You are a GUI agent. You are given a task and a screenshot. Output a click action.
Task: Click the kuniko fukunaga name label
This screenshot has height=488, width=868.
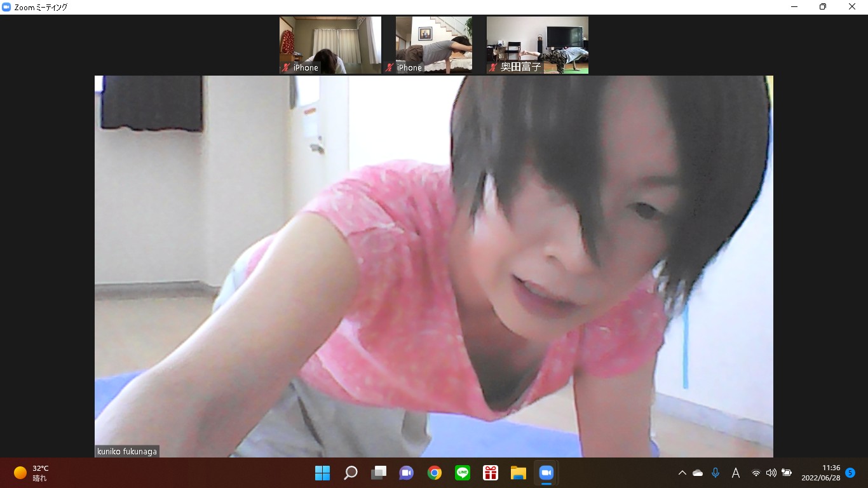(127, 451)
